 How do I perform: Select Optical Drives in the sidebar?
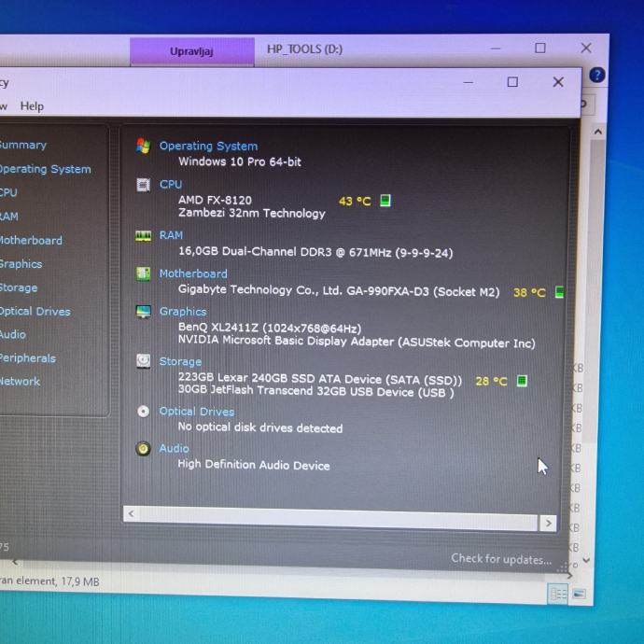click(x=35, y=312)
